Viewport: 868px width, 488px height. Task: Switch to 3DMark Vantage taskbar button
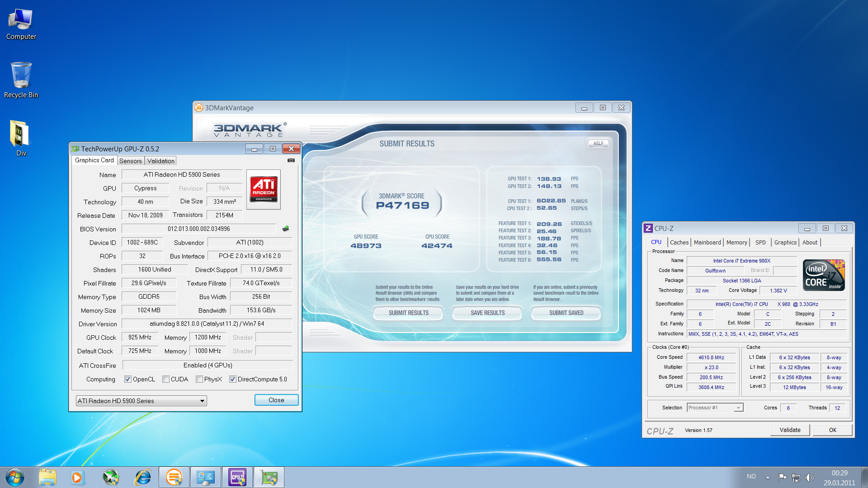point(174,477)
